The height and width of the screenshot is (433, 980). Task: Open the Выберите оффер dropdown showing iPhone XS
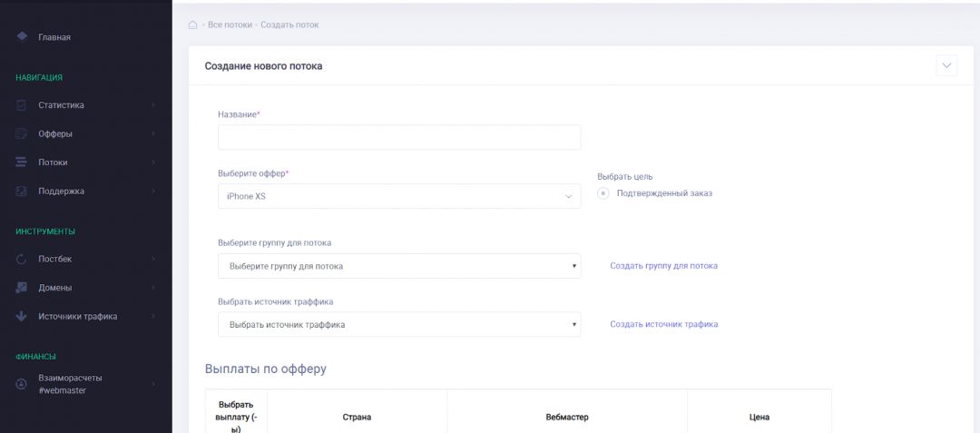pos(399,196)
